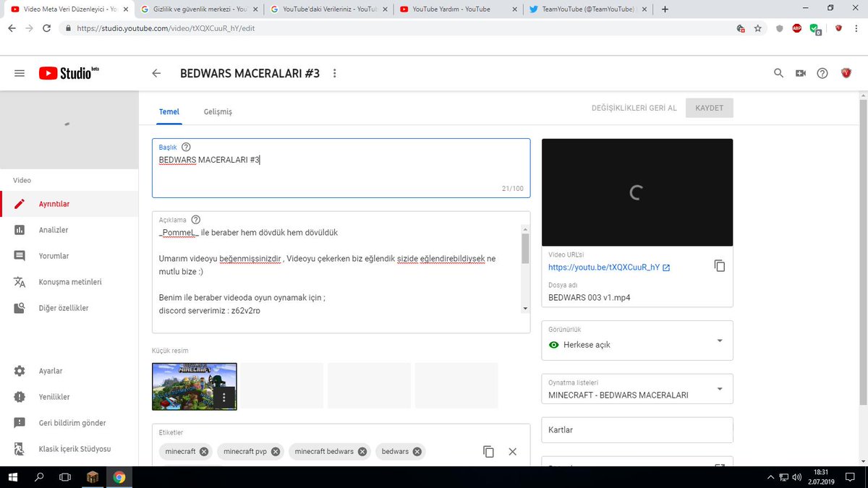Screen dimensions: 868x488
Task: Switch to the Temel tab
Action: point(169,112)
